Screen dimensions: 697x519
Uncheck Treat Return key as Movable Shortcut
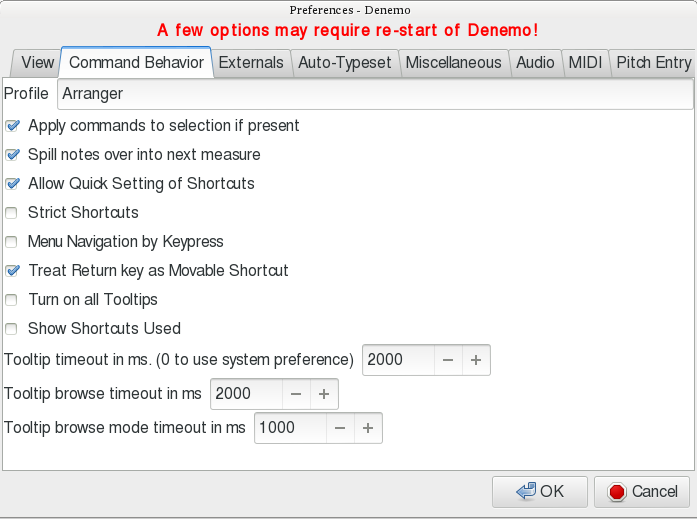[12, 271]
